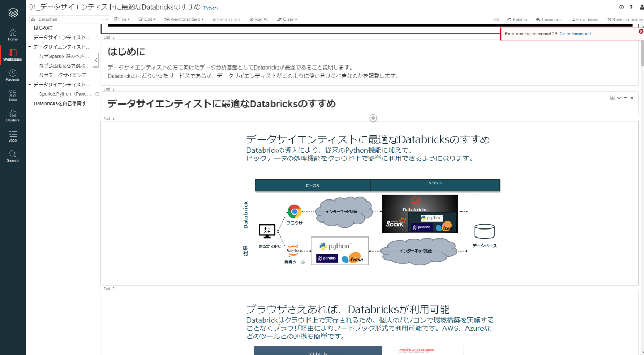Viewport: 644px width, 355px height.
Task: Click the Databricks logo icon
Action: click(x=13, y=12)
